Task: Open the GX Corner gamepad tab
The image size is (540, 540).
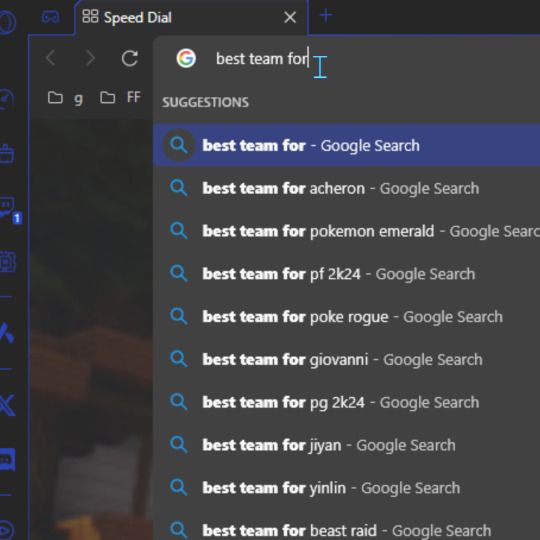Action: 50,17
